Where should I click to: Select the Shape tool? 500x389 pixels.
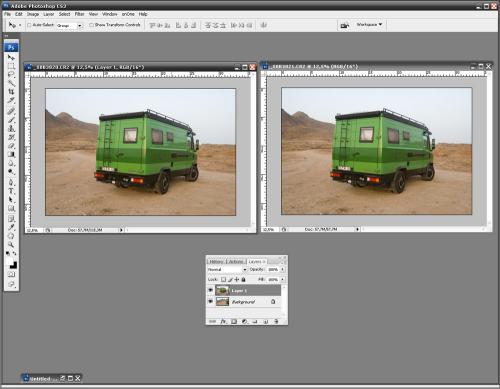click(11, 208)
